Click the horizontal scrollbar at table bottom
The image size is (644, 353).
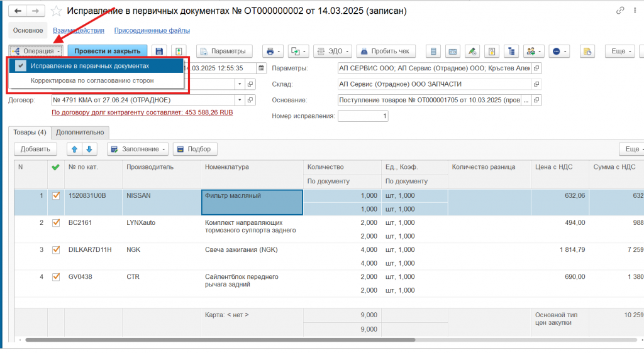220,340
